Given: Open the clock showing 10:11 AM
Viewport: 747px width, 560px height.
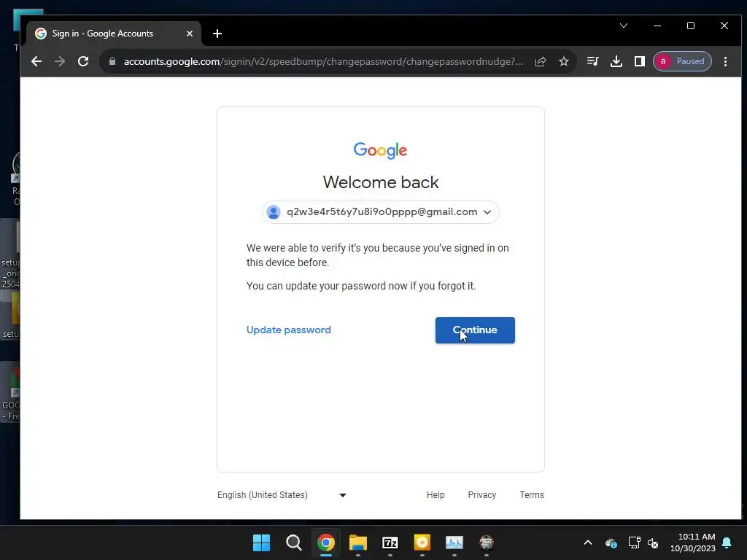Looking at the screenshot, I should (x=693, y=542).
